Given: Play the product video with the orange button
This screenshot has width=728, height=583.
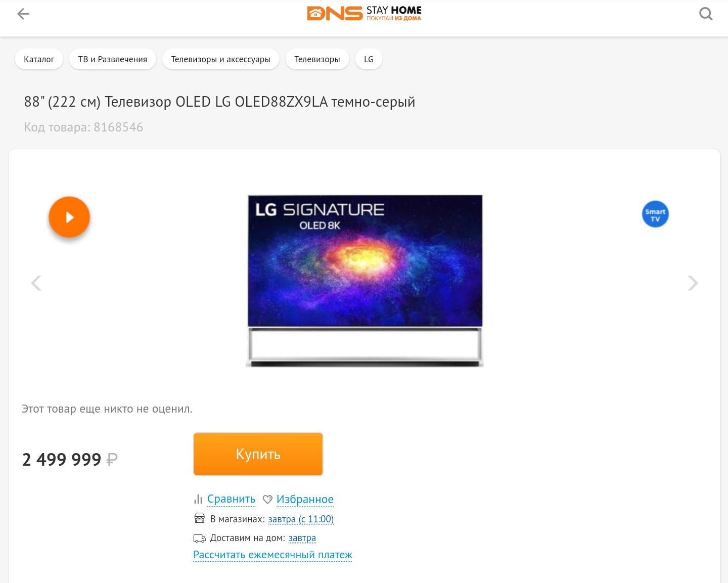Looking at the screenshot, I should [69, 217].
